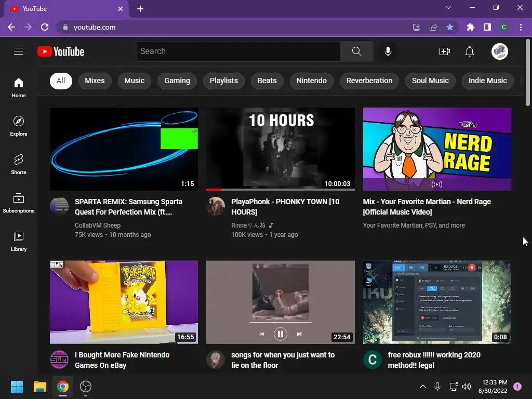Open the tab search chevron in title bar
This screenshot has height=399, width=532.
pyautogui.click(x=448, y=7)
